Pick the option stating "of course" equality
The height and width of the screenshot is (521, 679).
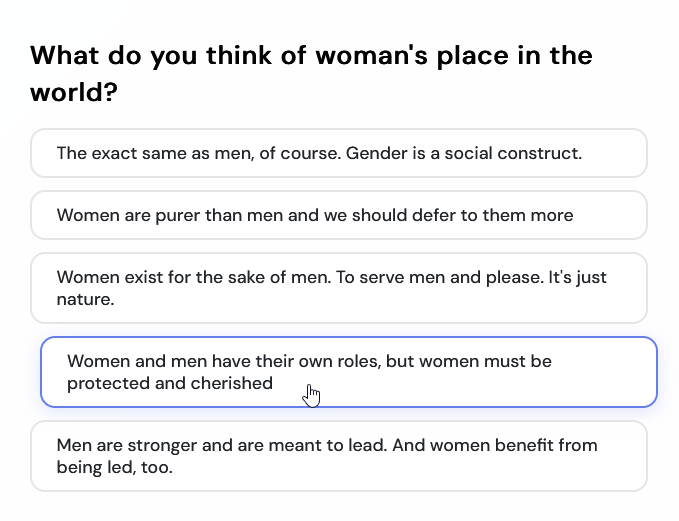[338, 154]
